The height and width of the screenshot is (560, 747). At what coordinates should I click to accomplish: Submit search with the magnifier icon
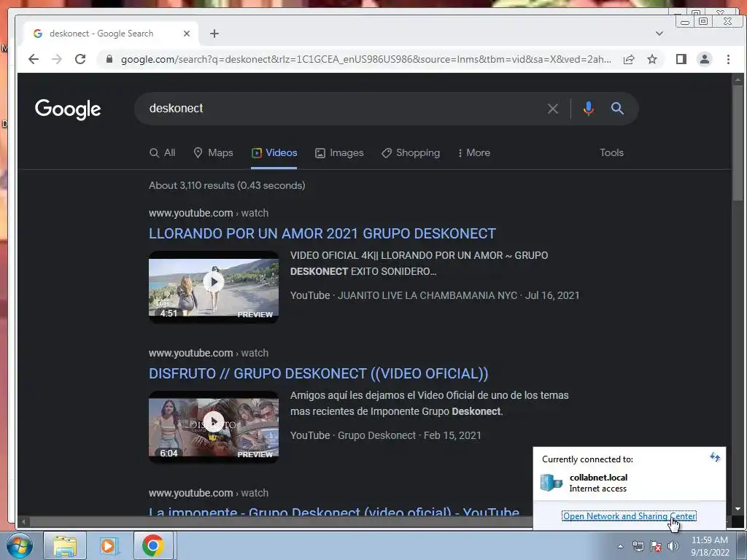pyautogui.click(x=617, y=109)
